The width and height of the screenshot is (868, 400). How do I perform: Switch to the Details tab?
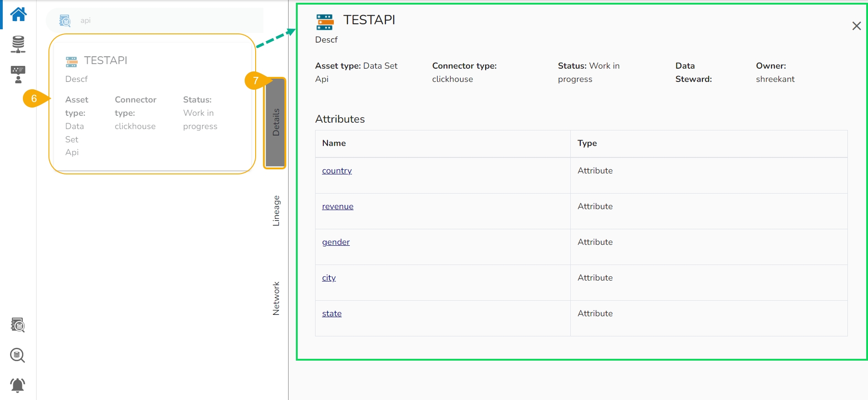275,122
